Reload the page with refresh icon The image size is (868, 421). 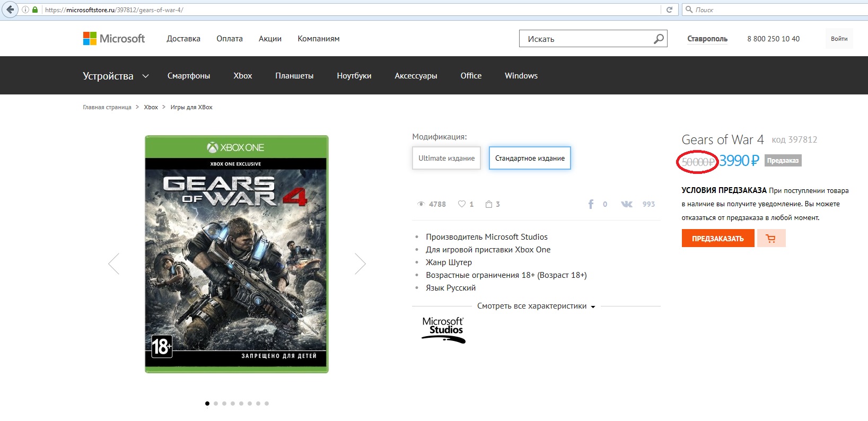(669, 10)
